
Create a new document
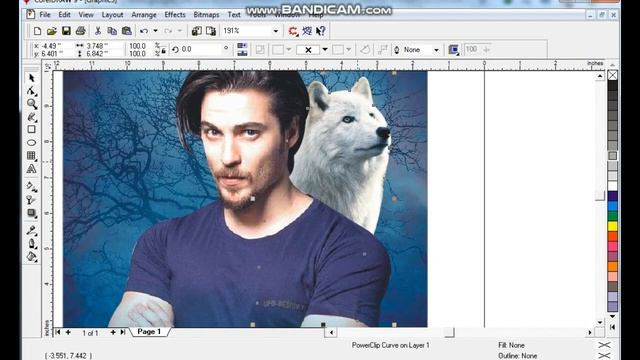37,31
